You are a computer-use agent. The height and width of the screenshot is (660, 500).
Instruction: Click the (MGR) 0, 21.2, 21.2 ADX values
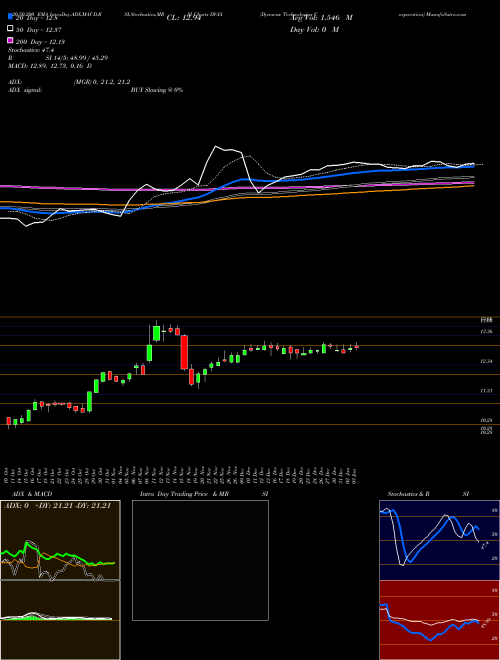tap(101, 82)
